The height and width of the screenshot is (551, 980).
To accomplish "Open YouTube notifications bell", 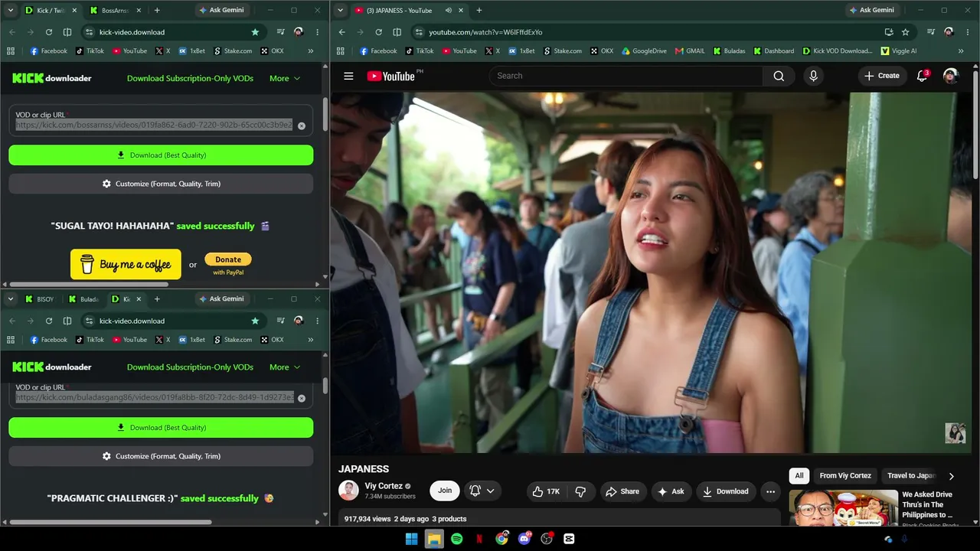I will click(923, 76).
